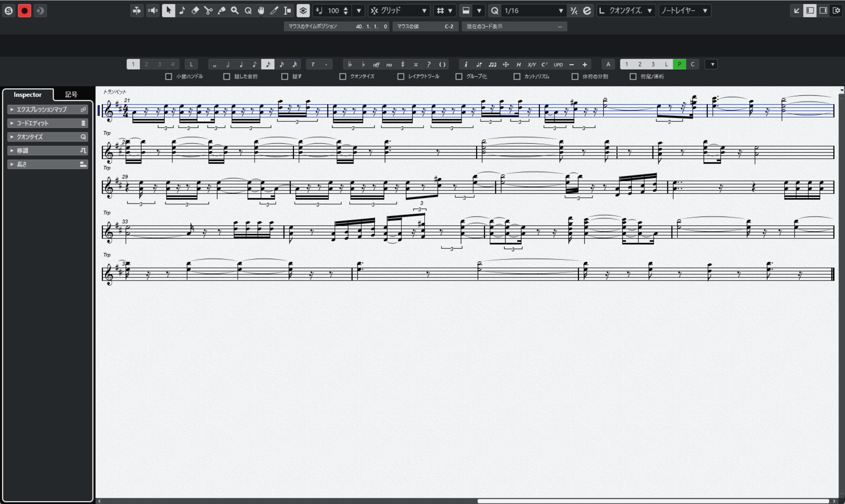
Task: Click the L lock button next to voices
Action: pos(191,64)
